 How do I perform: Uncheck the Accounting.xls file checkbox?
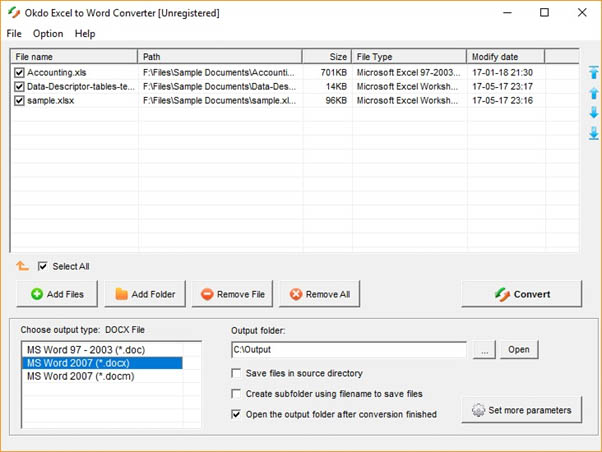point(19,73)
